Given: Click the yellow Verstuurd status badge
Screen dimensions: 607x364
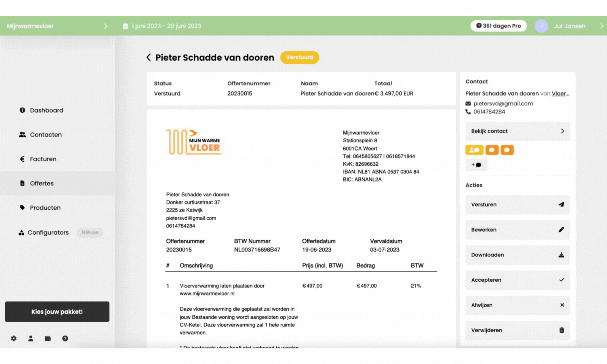Looking at the screenshot, I should pos(300,57).
